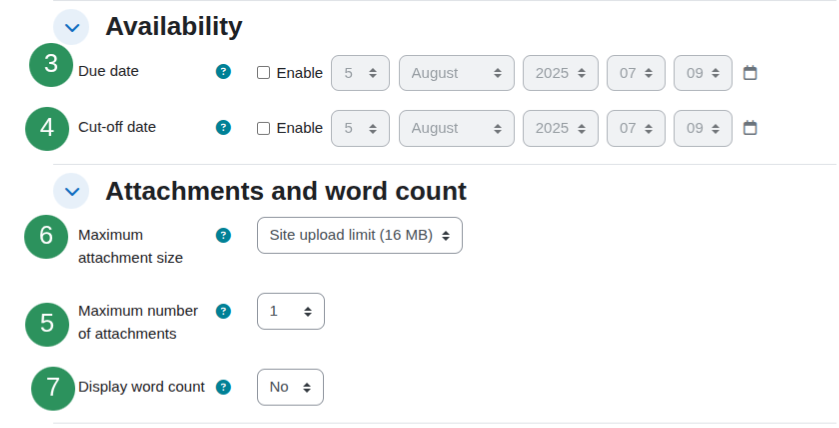Click the help icon next to Cut-off date
The height and width of the screenshot is (428, 839).
point(223,127)
